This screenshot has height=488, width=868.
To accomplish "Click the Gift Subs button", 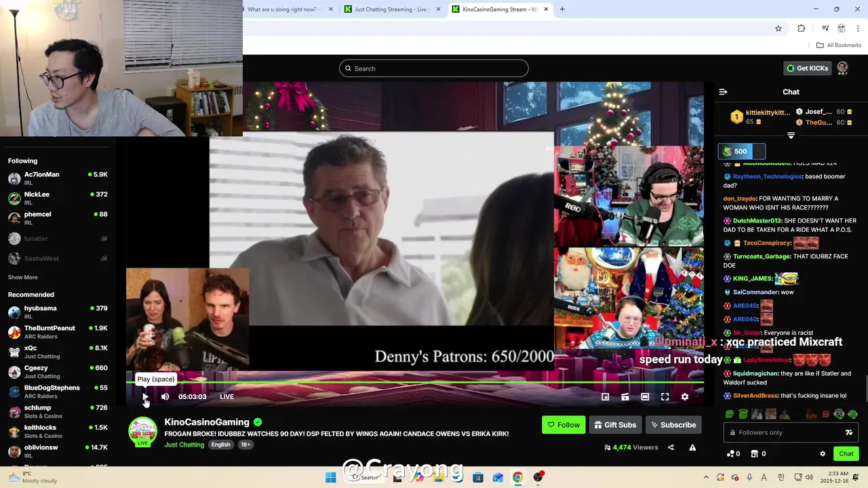I will click(x=615, y=425).
